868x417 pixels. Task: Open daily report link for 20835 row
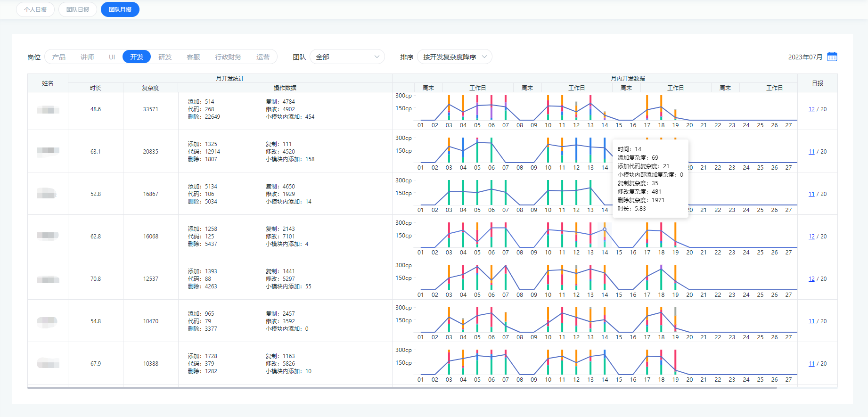coord(811,152)
